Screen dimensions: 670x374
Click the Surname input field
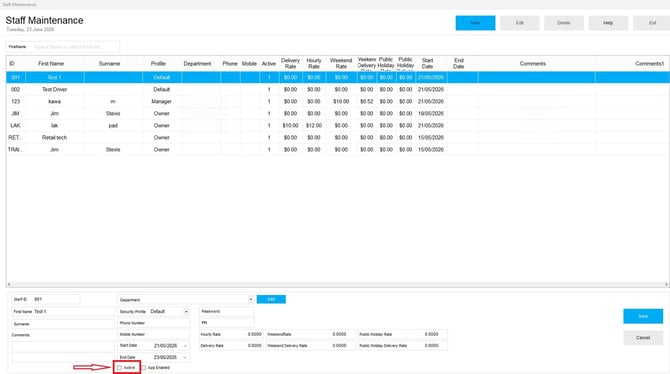click(63, 324)
